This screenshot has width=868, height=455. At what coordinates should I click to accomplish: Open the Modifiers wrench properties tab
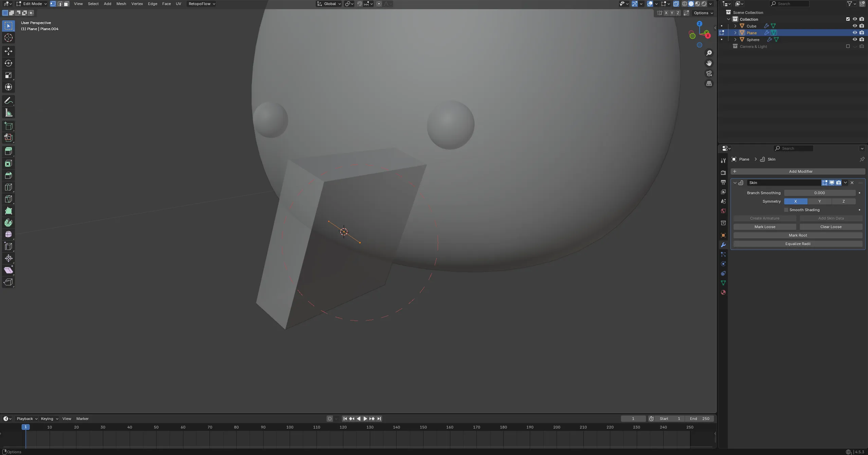click(723, 245)
